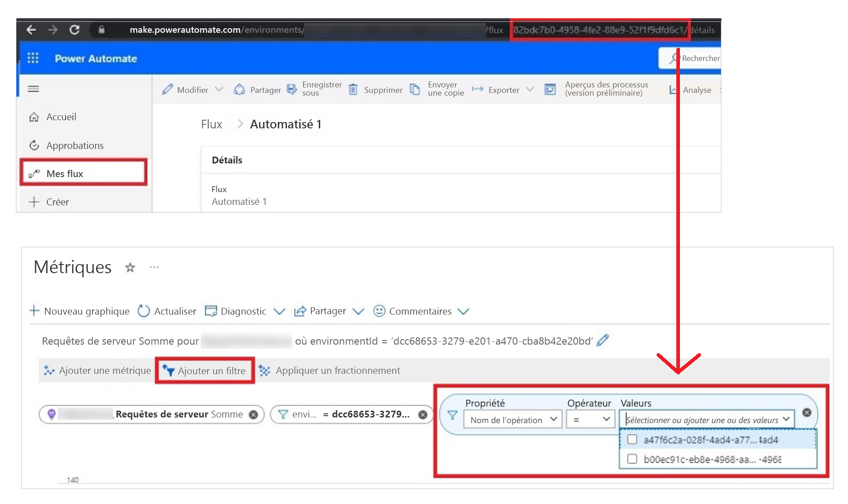
Task: Click Ajouter un filtre button
Action: 204,371
